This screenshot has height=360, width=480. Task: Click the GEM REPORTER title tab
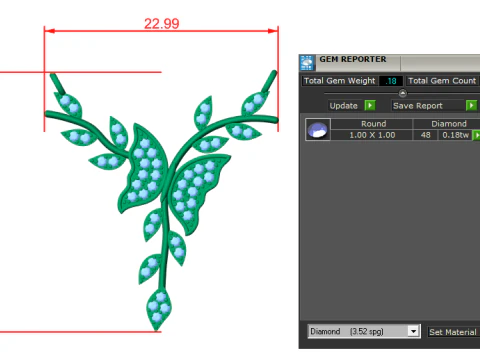(x=353, y=59)
